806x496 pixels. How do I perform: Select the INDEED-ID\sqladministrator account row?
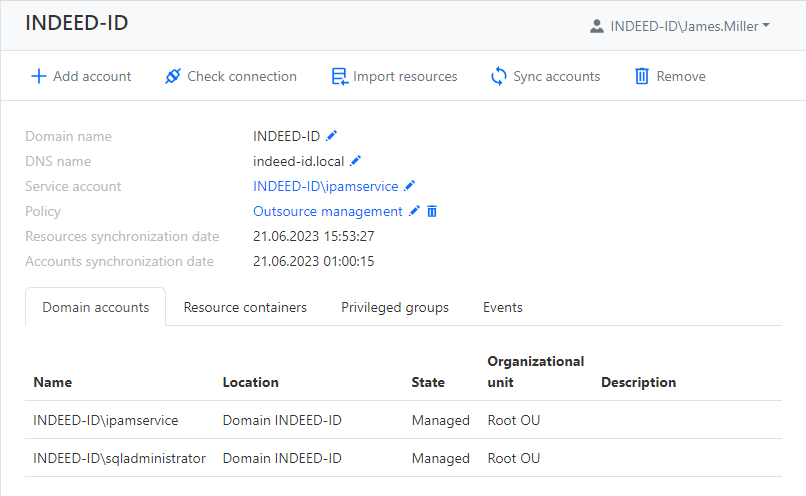(x=119, y=458)
